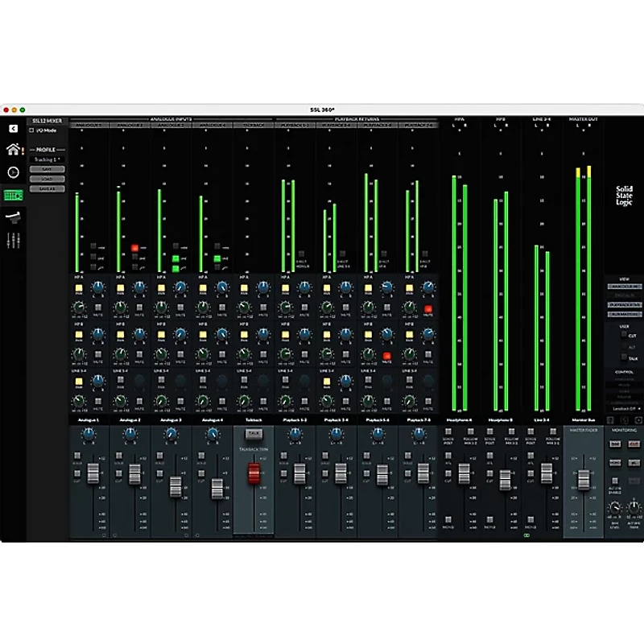Open the talkback microphone icon in sidebar
This screenshot has height=644, width=644.
tap(14, 217)
